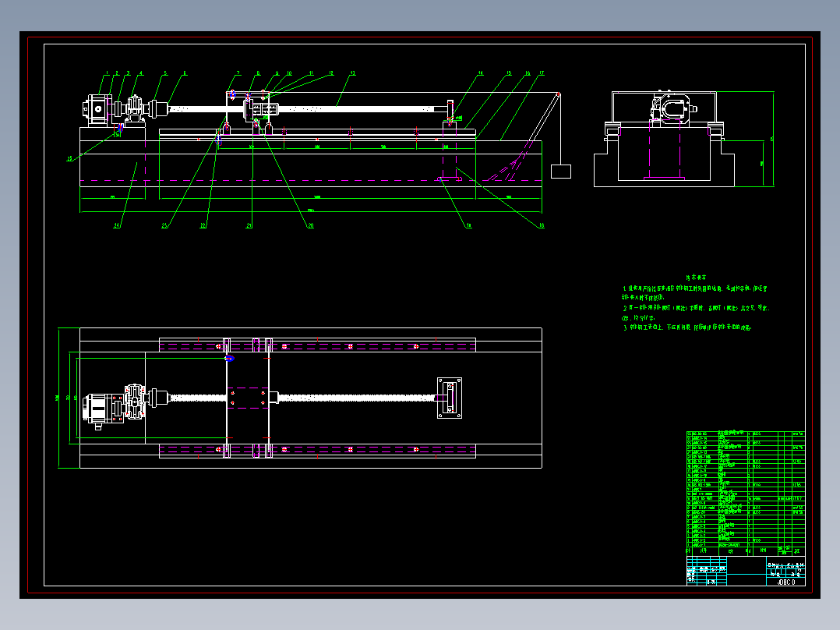Click part callout number 1 above the motor
The height and width of the screenshot is (630, 840).
[108, 73]
